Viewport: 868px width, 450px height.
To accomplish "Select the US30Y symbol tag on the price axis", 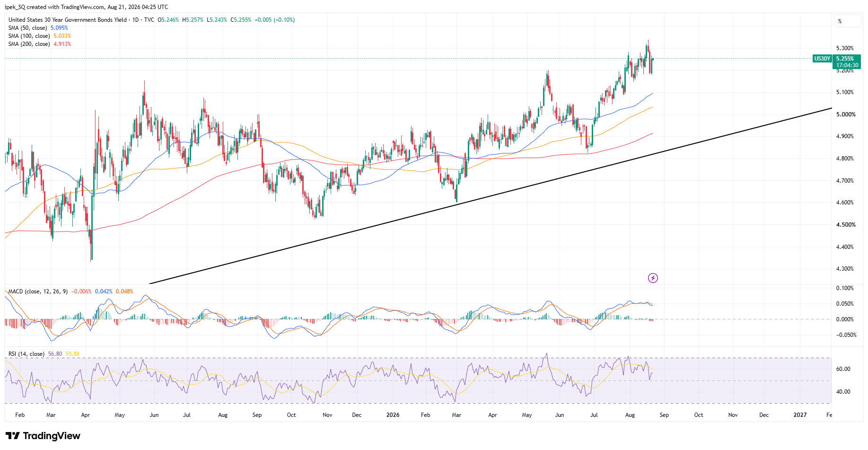I will (x=822, y=59).
